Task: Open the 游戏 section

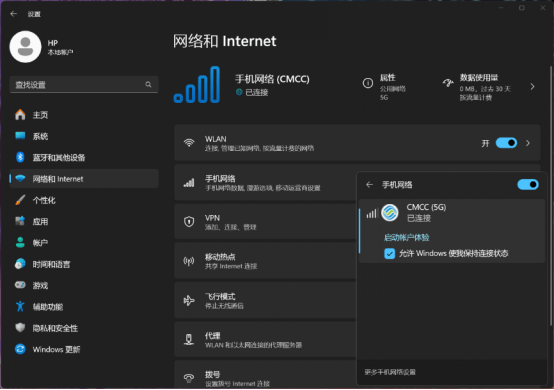Action: point(84,285)
